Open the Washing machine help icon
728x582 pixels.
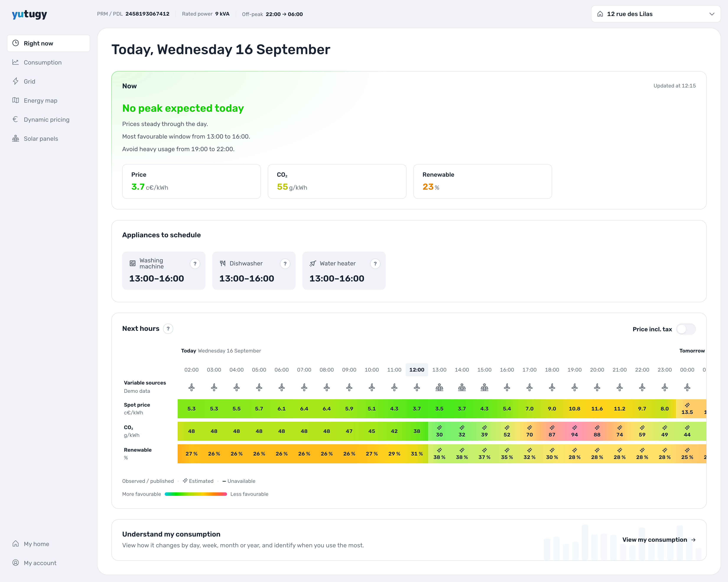(195, 264)
